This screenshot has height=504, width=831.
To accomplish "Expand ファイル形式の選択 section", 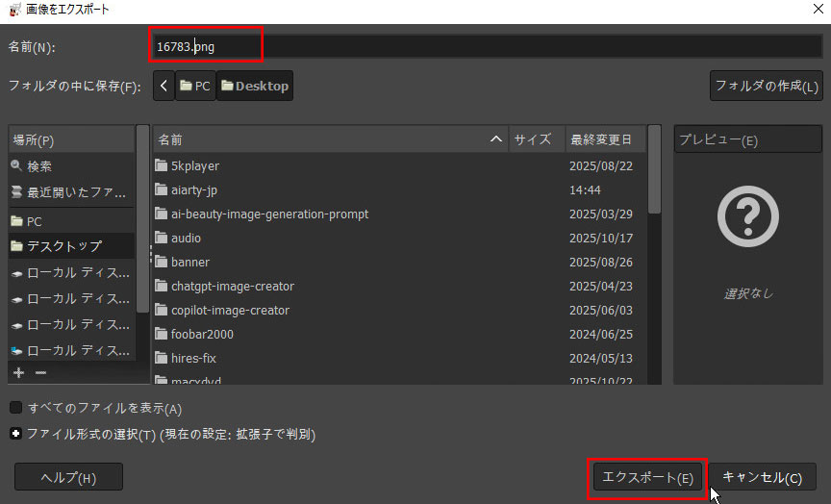I will click(16, 434).
